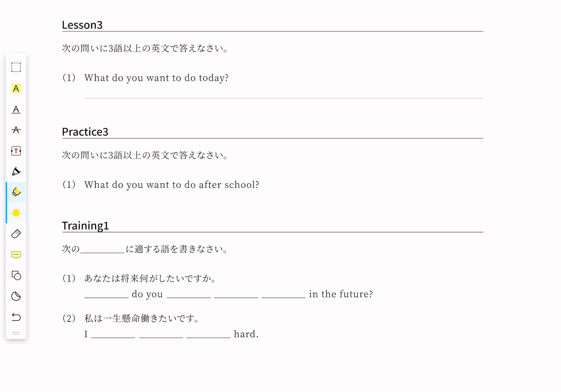561x392 pixels.
Task: Select the shapes tool
Action: click(16, 276)
